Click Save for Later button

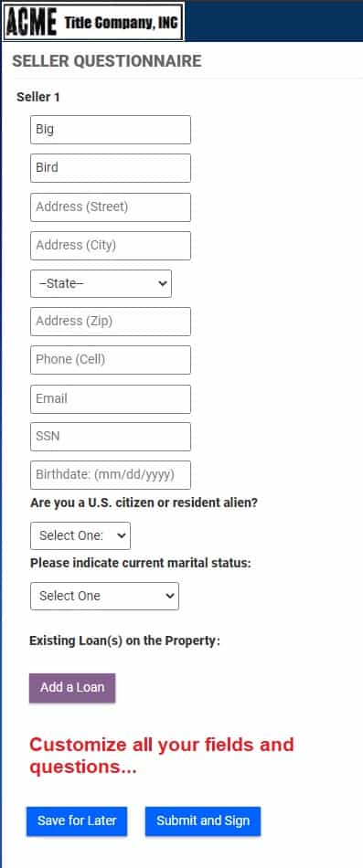tap(77, 820)
